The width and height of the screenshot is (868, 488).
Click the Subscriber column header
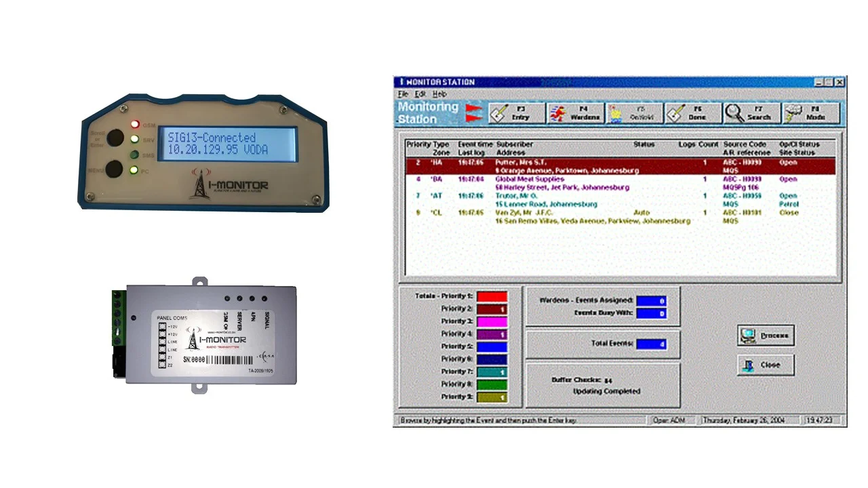515,144
